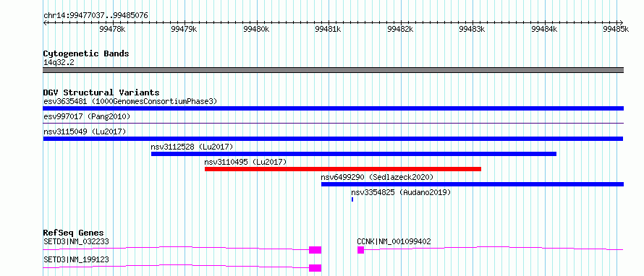Click the 99484k ruler tick label
644x276 pixels.
[544, 29]
